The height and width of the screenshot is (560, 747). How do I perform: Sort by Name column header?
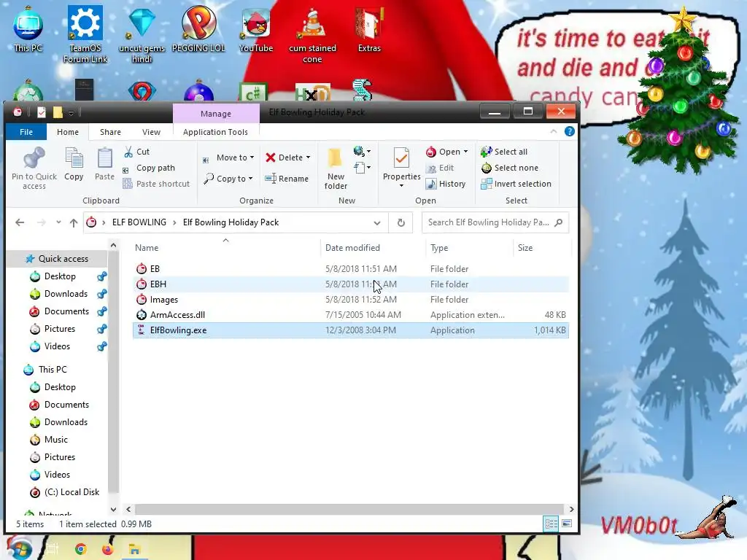pyautogui.click(x=225, y=248)
